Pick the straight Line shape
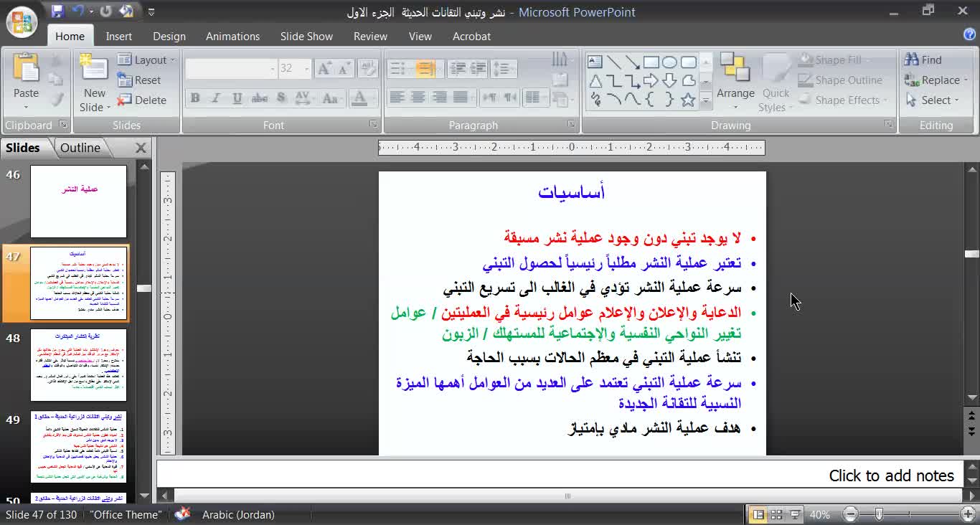 click(613, 62)
